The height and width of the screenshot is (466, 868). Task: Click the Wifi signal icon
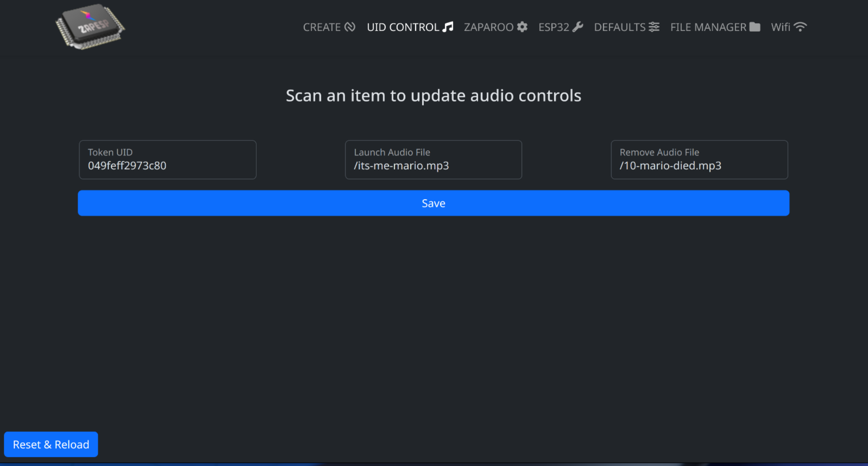pos(800,27)
